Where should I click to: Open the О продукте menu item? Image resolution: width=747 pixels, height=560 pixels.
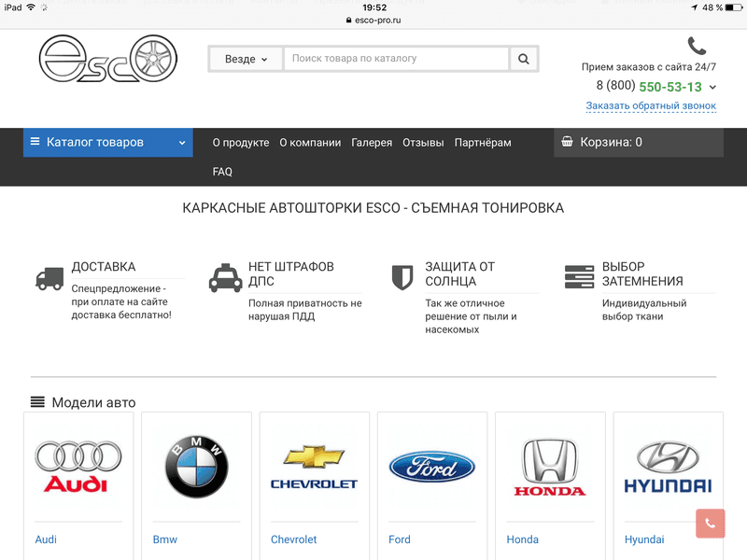[241, 143]
